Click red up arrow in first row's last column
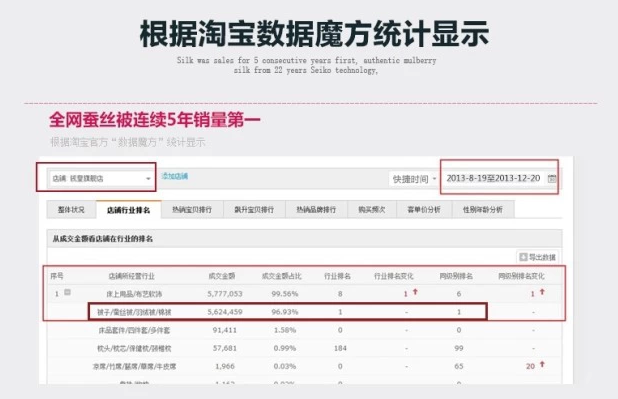This screenshot has width=618, height=399. 542,292
